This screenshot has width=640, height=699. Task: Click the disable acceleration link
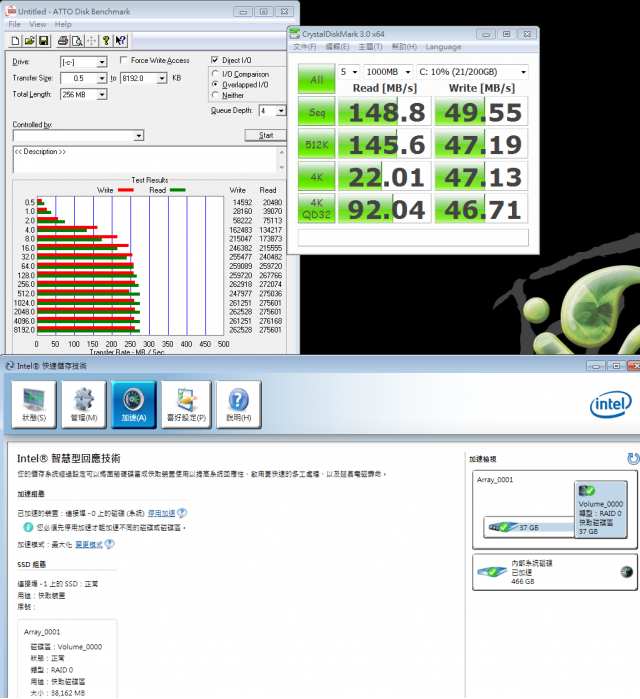coord(161,514)
